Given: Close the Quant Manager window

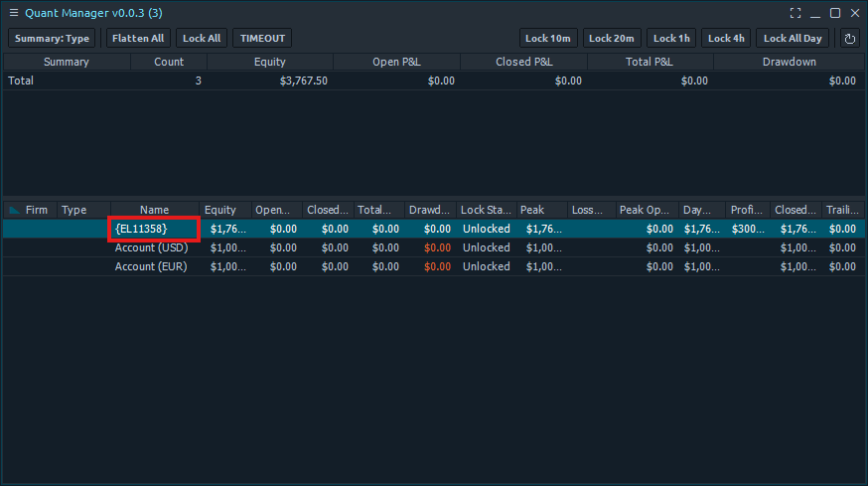Looking at the screenshot, I should (x=854, y=13).
